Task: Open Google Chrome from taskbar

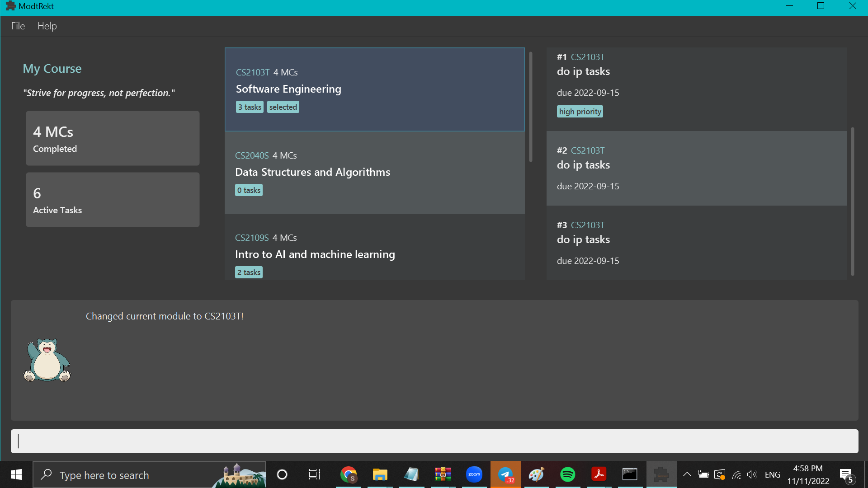Action: coord(349,474)
